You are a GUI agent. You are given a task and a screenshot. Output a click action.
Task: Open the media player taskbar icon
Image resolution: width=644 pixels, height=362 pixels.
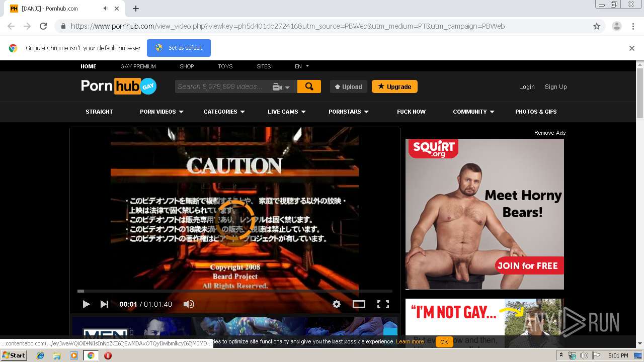[74, 355]
